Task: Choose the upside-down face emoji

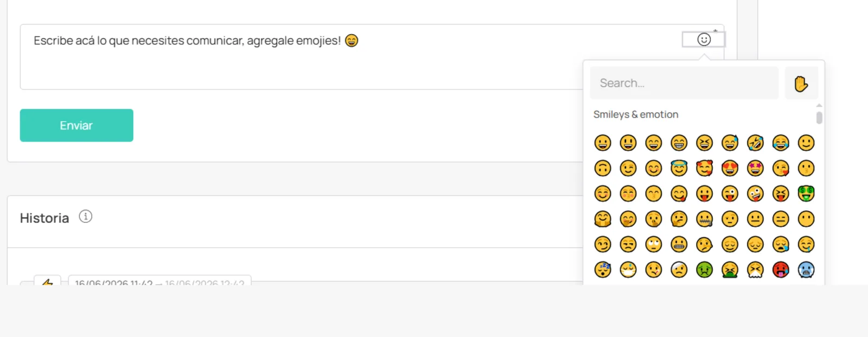Action: [603, 168]
